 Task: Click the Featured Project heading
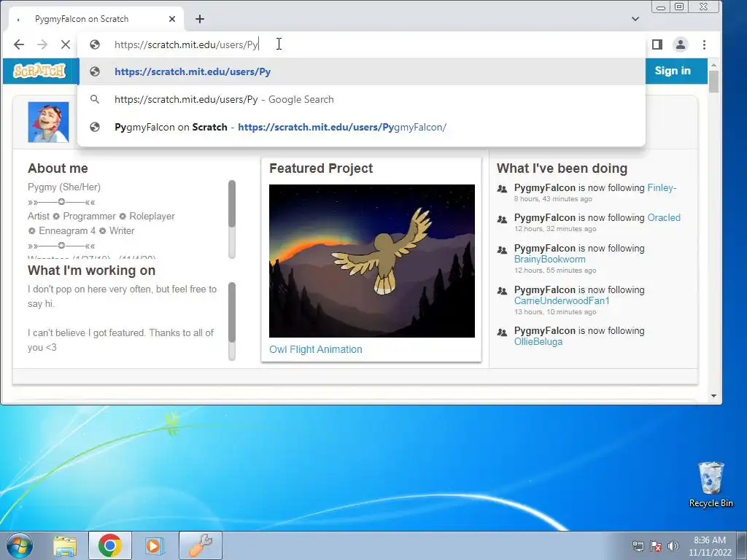click(x=321, y=168)
